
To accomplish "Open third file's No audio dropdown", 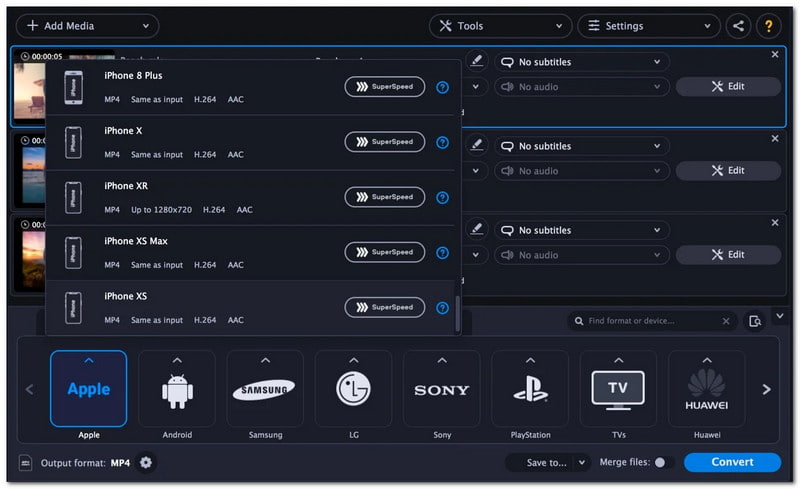I will pos(582,255).
